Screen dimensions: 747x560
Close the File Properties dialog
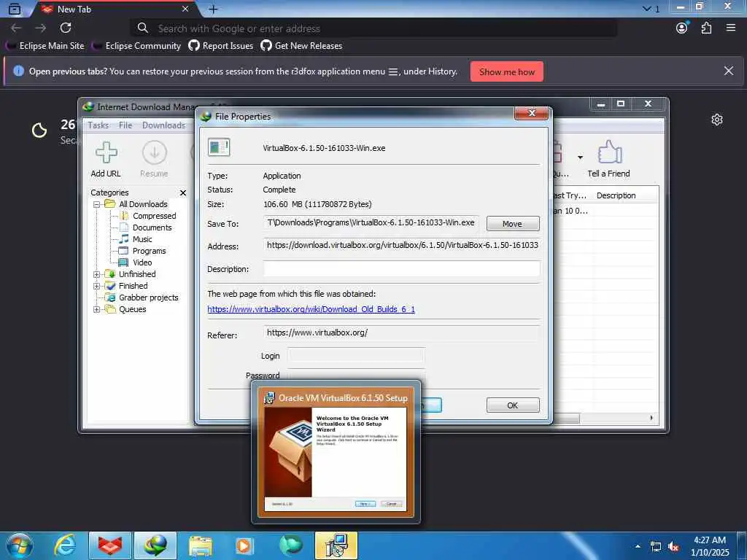(531, 113)
